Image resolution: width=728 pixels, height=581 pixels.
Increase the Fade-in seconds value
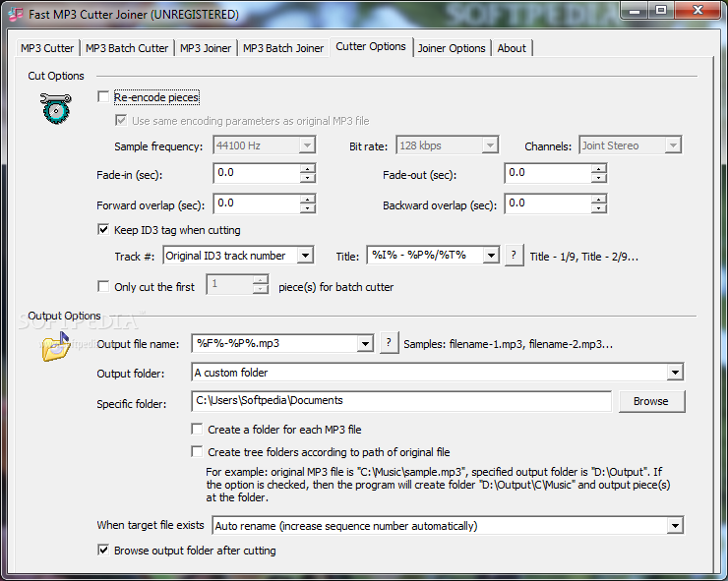307,168
